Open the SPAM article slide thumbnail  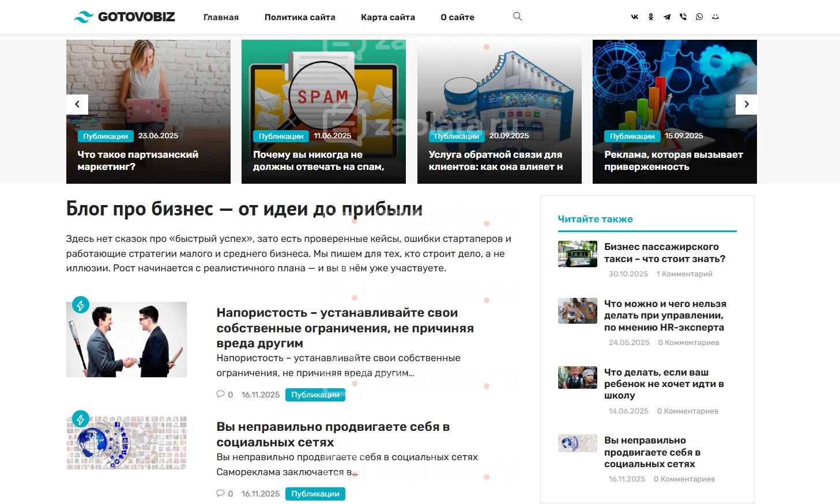(x=323, y=112)
